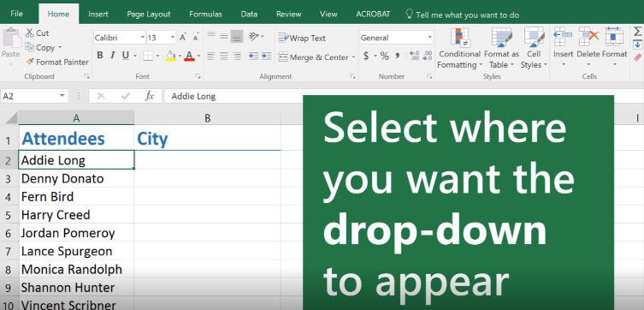Open the fill color dropdown arrow
The width and height of the screenshot is (644, 310).
click(180, 56)
